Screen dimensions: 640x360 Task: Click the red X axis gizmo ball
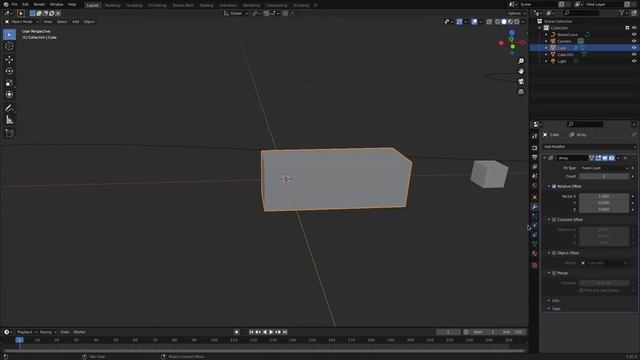[x=501, y=43]
